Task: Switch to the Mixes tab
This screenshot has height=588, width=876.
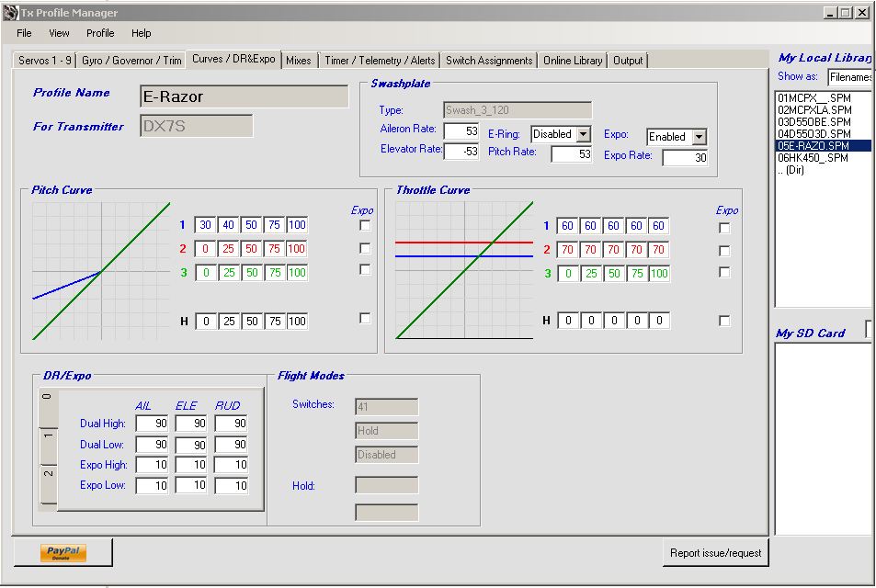Action: pyautogui.click(x=298, y=61)
